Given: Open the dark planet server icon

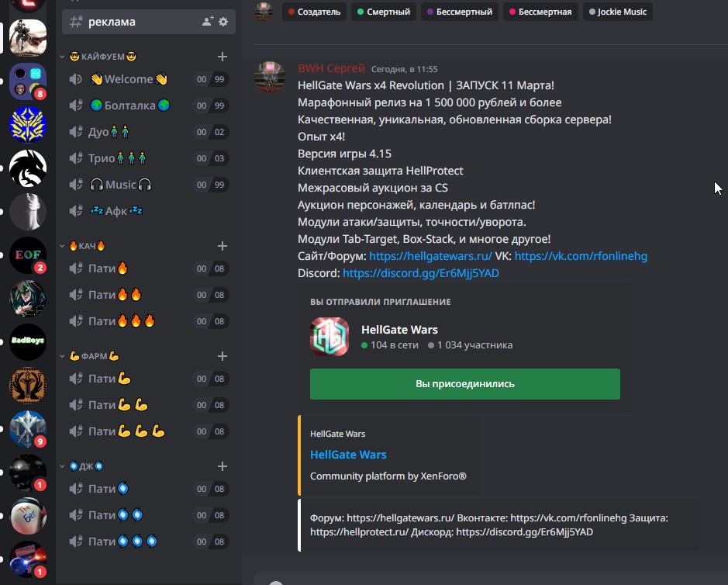Looking at the screenshot, I should [28, 472].
